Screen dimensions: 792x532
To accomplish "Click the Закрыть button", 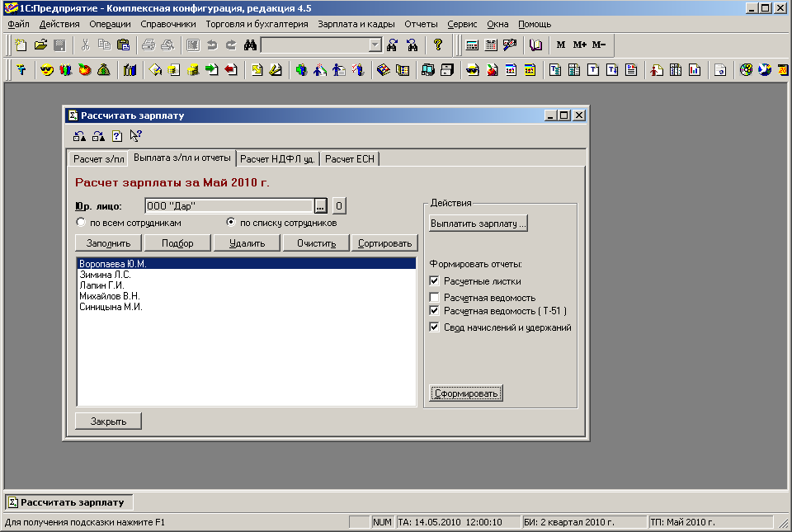I will (109, 421).
